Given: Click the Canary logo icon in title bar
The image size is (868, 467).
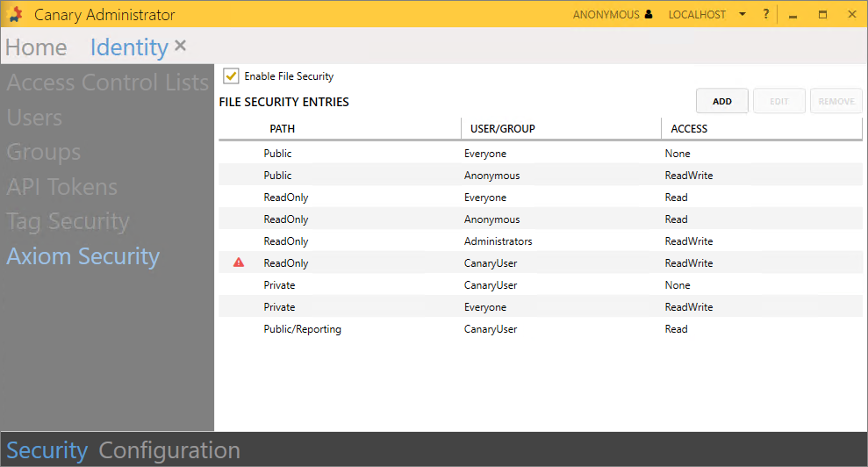Looking at the screenshot, I should 16,15.
